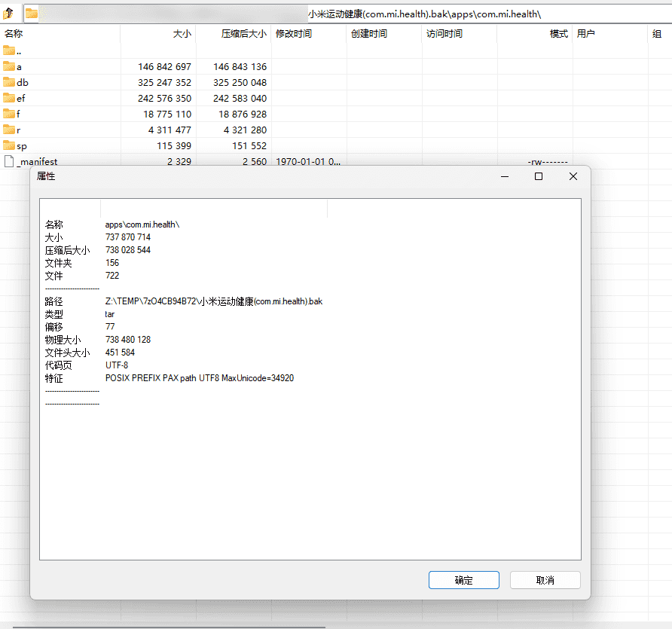Image resolution: width=672 pixels, height=629 pixels.
Task: Select the 'ef' folder icon
Action: pos(9,98)
